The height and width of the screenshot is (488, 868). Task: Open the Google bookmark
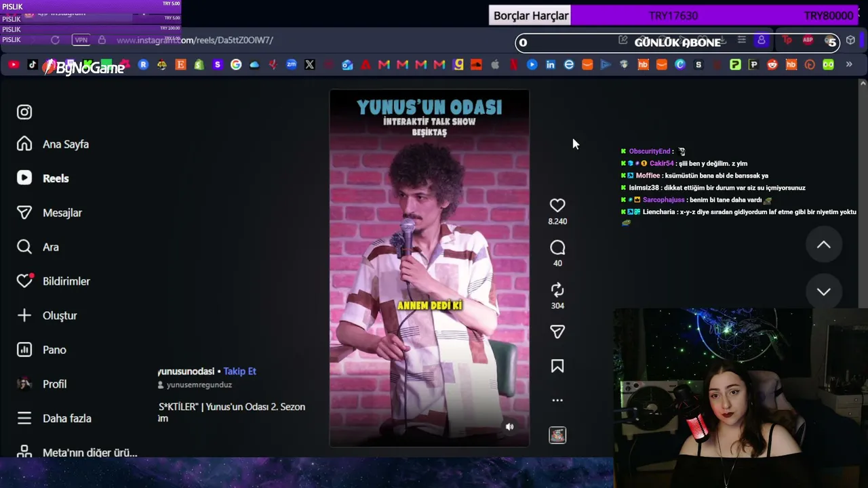(x=236, y=64)
